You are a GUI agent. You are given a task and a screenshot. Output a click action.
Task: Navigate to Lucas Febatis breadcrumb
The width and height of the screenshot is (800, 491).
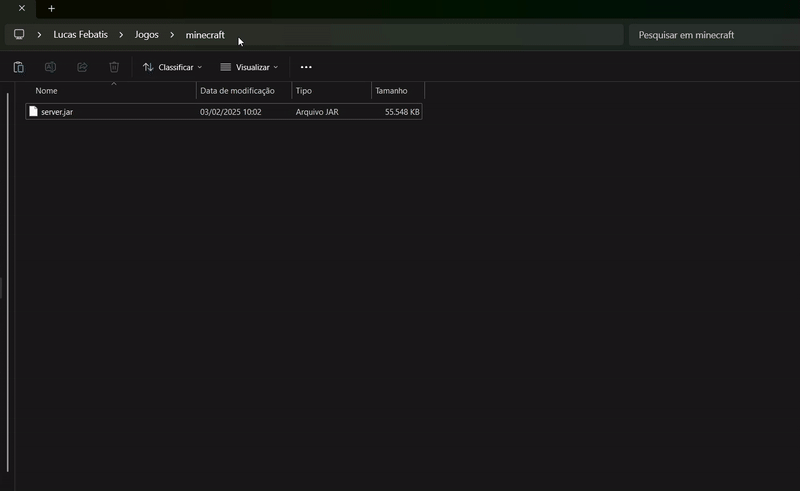[81, 35]
